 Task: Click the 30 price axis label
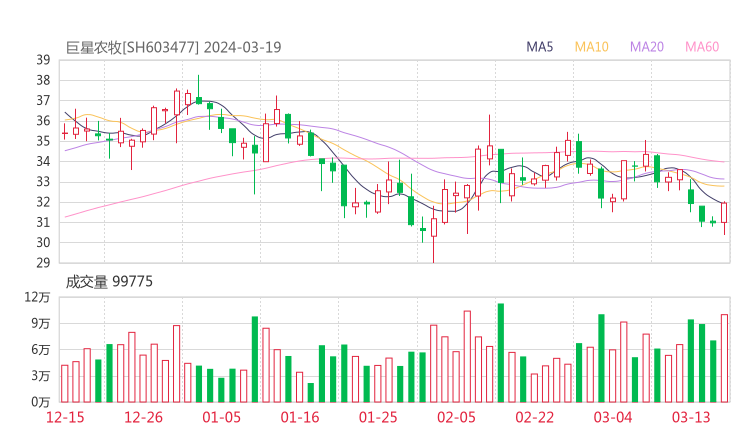[x=43, y=243]
